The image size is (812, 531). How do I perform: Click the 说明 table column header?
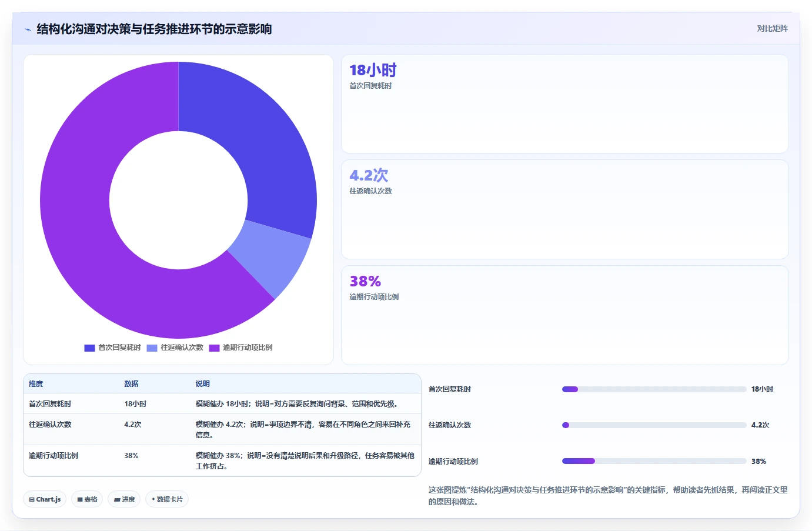tap(203, 384)
